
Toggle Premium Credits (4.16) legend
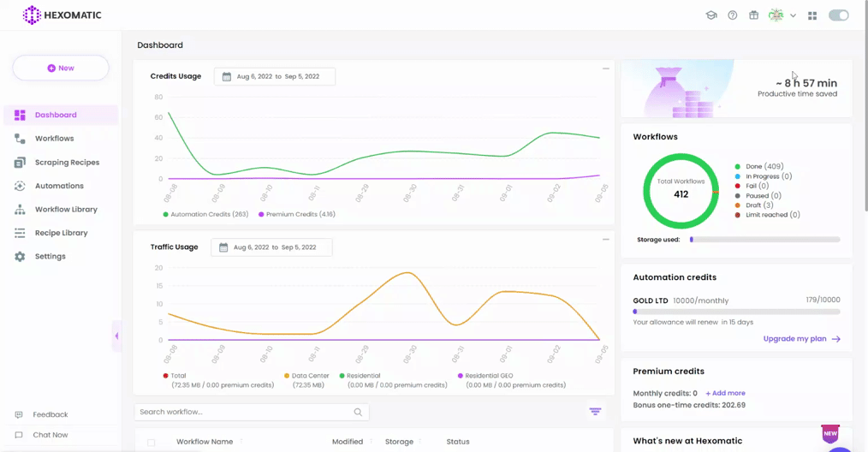tap(297, 214)
